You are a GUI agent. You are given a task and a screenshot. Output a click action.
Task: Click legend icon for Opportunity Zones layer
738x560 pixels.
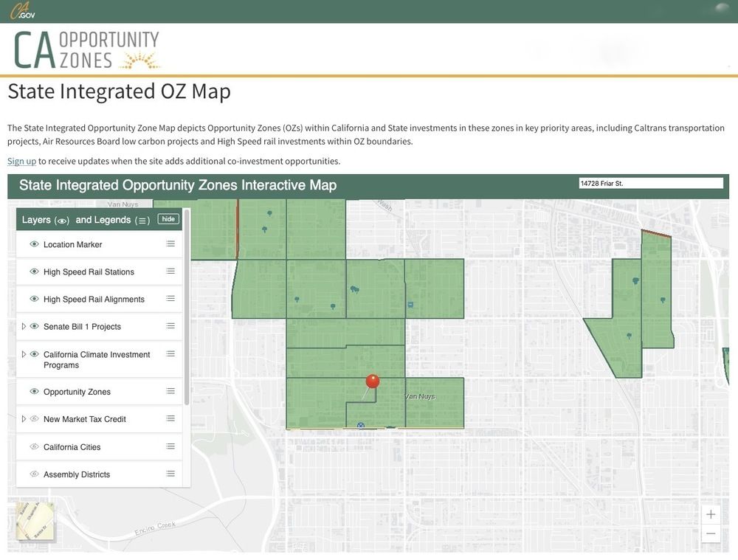[170, 391]
